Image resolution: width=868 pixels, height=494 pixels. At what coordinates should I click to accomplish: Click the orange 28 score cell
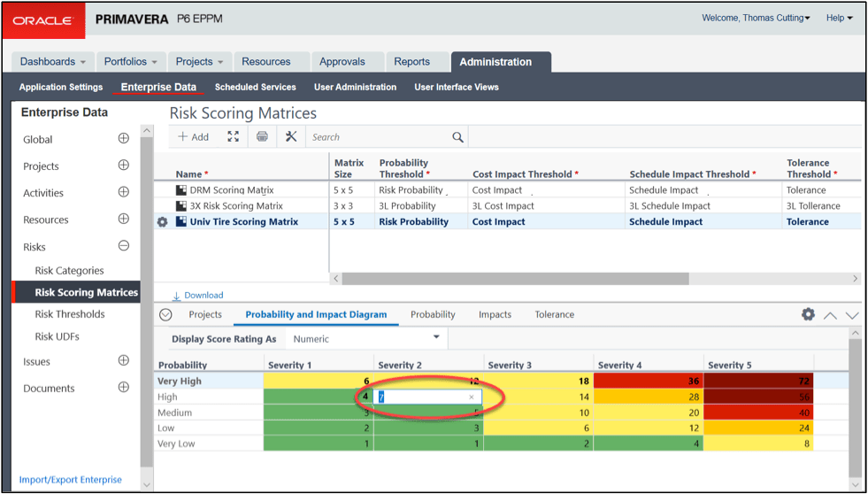(649, 397)
